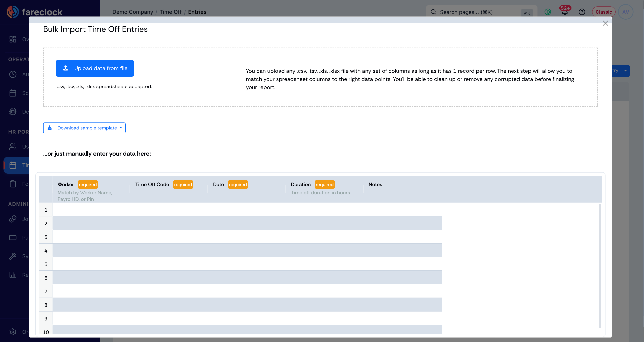
Task: Click the Upload data from file button
Action: (95, 68)
